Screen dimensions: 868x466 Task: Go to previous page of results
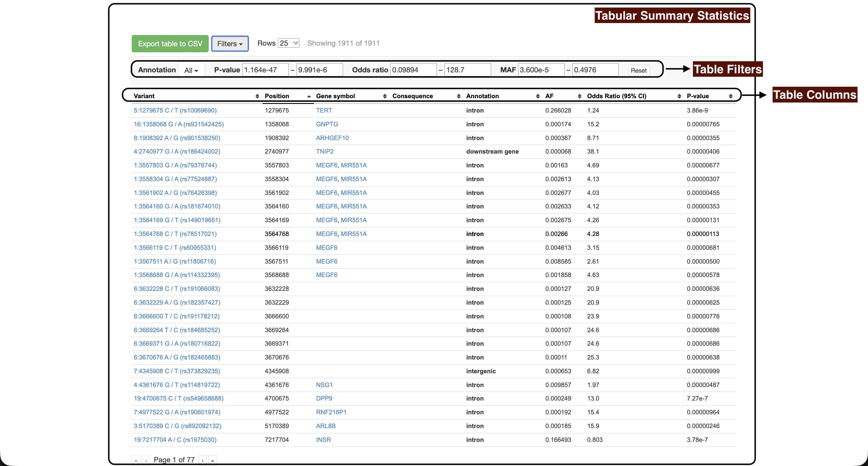click(146, 460)
